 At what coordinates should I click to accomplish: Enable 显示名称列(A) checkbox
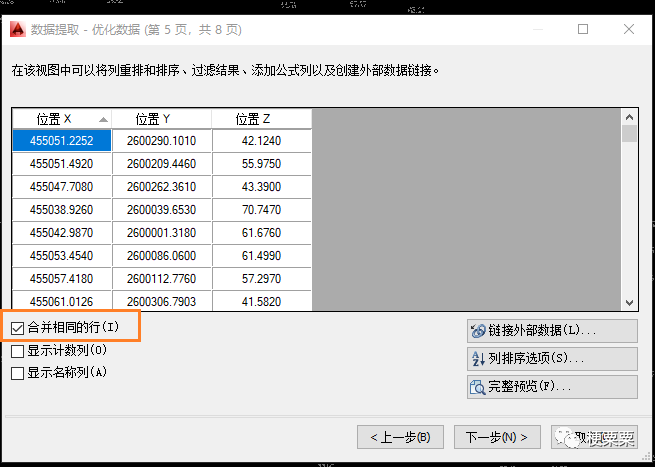coord(18,373)
